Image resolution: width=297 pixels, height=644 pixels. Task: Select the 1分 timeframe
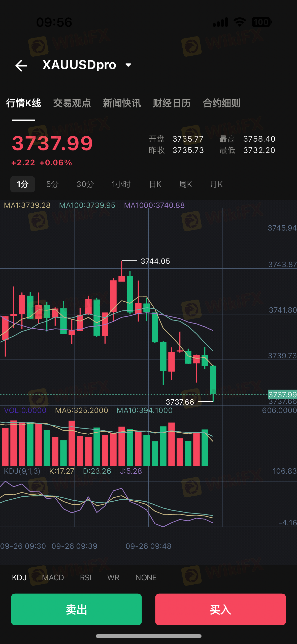[x=22, y=184]
